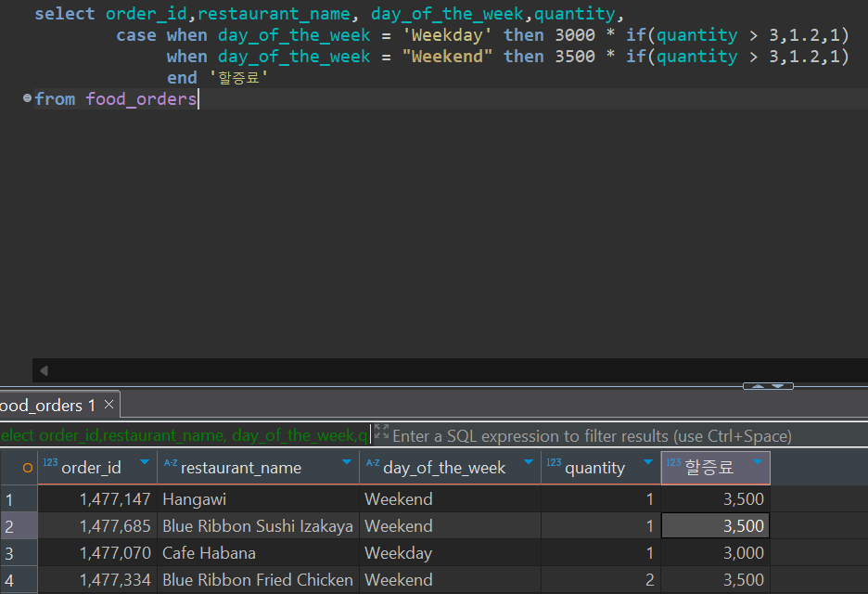Click the expand filter panel icon
Image resolution: width=868 pixels, height=594 pixels.
(x=381, y=431)
